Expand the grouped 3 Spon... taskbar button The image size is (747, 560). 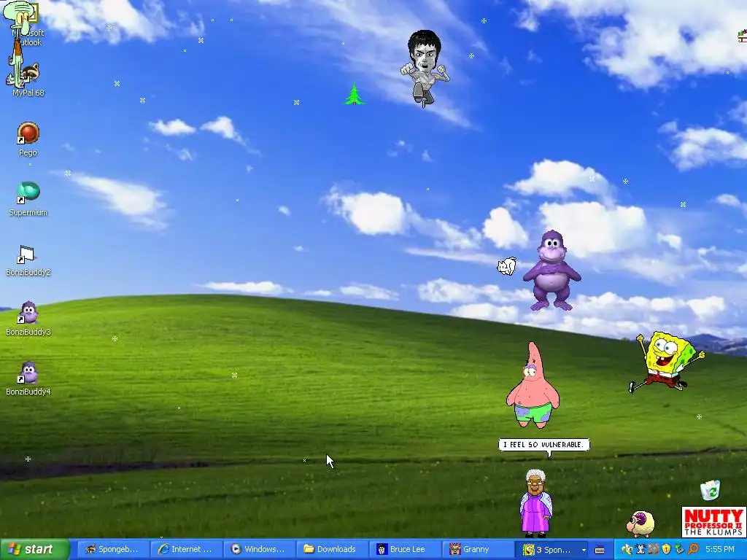click(x=553, y=550)
